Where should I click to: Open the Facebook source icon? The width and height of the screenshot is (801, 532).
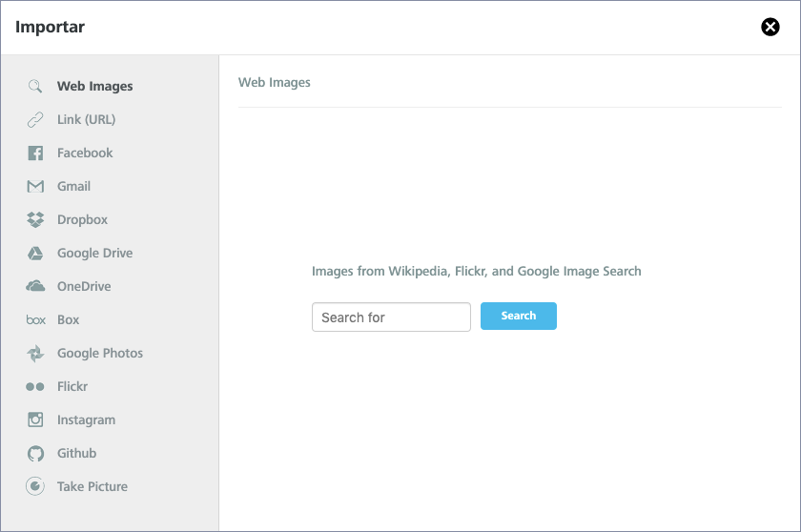point(35,153)
